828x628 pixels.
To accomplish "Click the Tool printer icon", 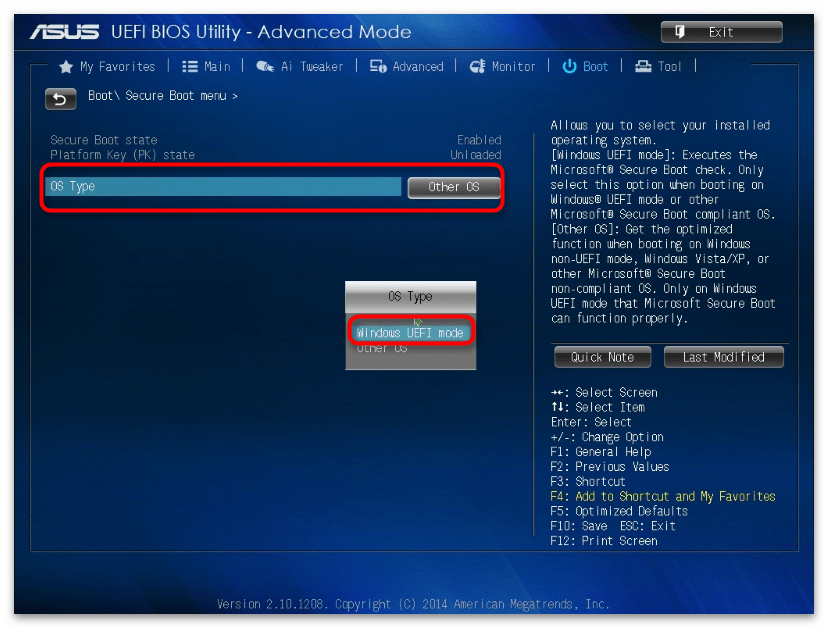I will point(643,67).
